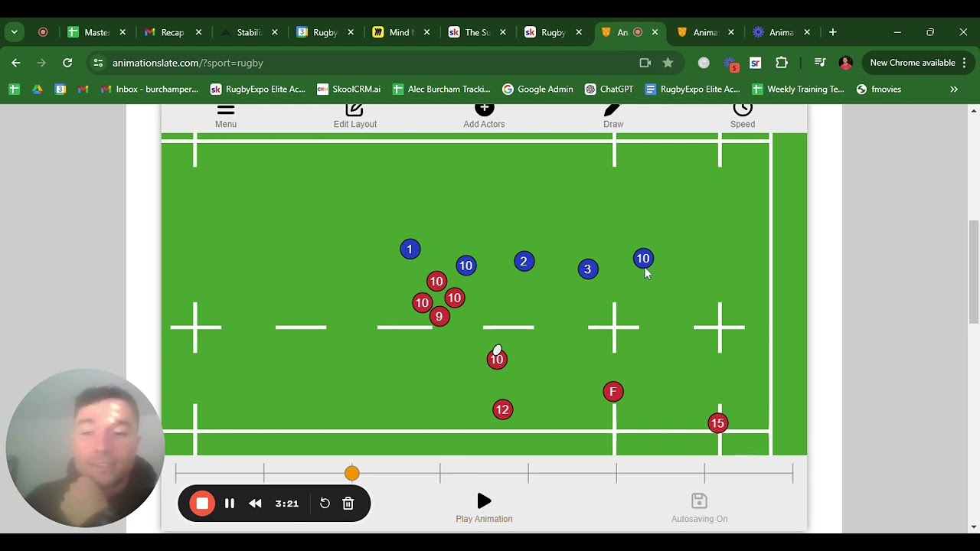Switch to the Master tab
Viewport: 980px width, 551px height.
[x=96, y=32]
